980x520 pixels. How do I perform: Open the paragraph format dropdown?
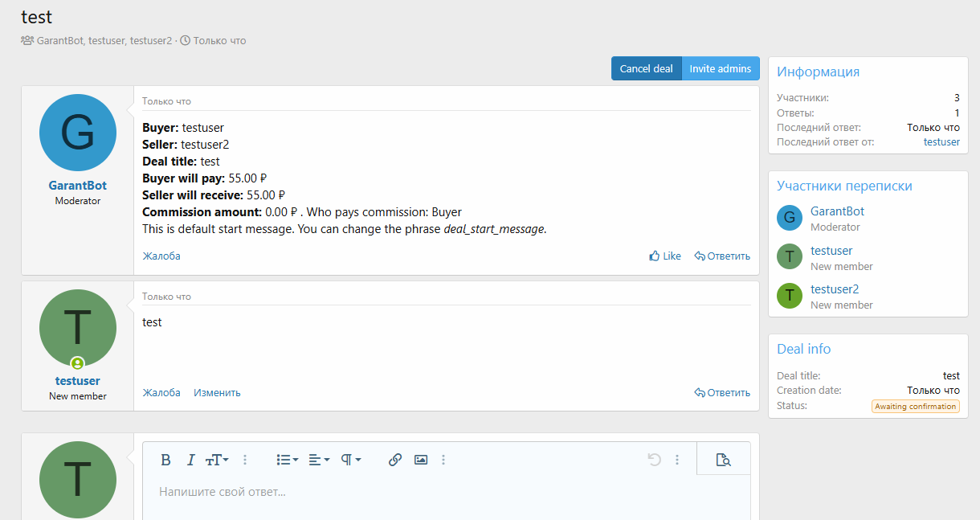pyautogui.click(x=351, y=460)
